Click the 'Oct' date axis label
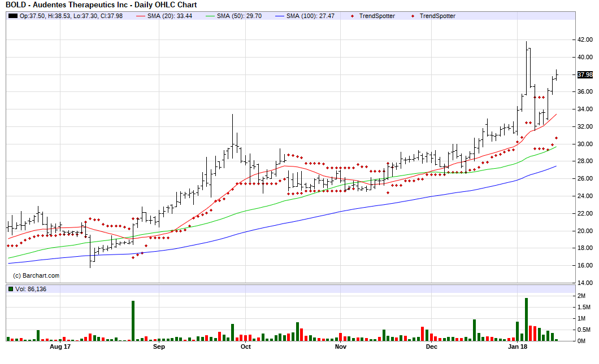This screenshot has width=599, height=364. pyautogui.click(x=246, y=347)
